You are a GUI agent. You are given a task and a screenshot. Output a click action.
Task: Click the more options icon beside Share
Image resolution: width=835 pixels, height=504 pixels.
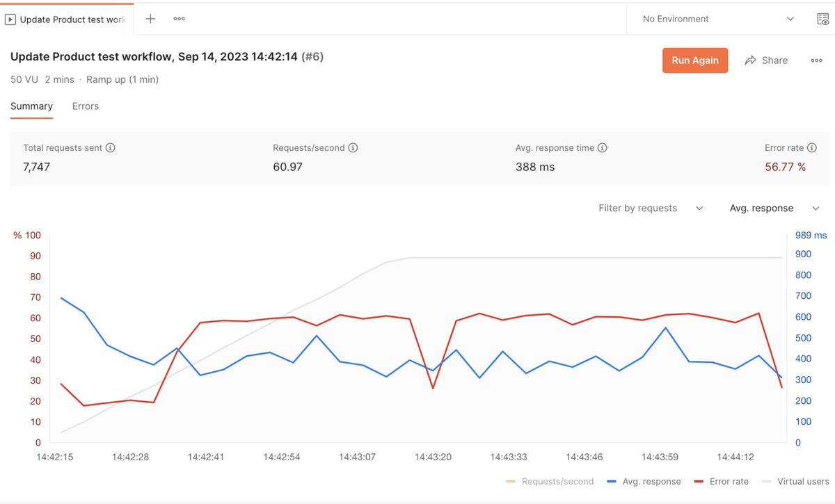coord(816,60)
